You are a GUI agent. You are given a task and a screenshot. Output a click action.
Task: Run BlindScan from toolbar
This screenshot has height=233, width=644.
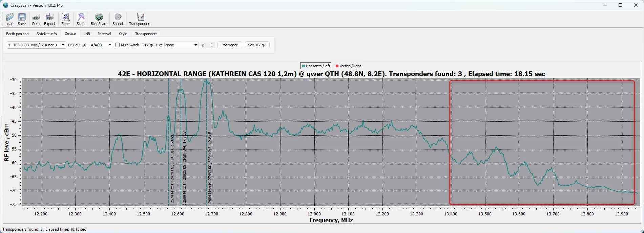point(98,19)
